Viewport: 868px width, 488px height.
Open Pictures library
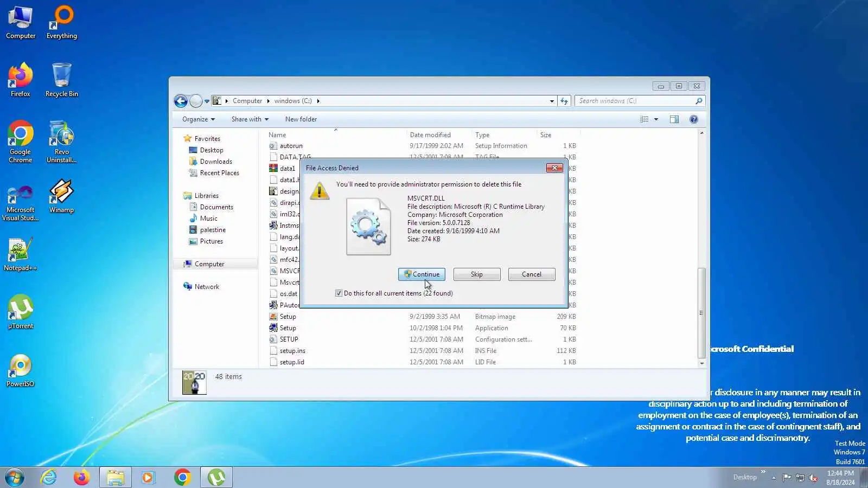(x=211, y=241)
